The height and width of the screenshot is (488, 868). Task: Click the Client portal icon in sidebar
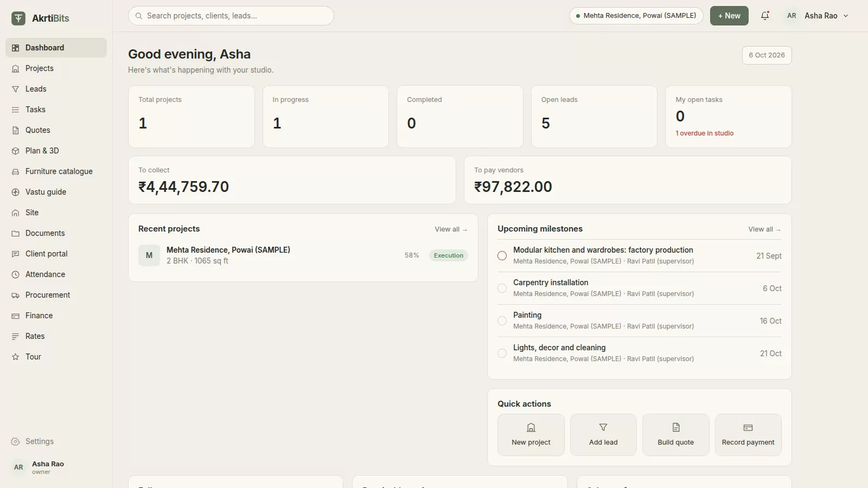[16, 254]
